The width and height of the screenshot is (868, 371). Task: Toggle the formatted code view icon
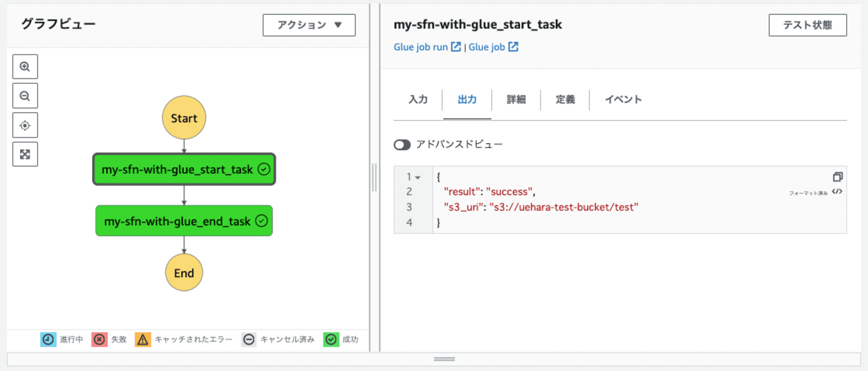(837, 192)
